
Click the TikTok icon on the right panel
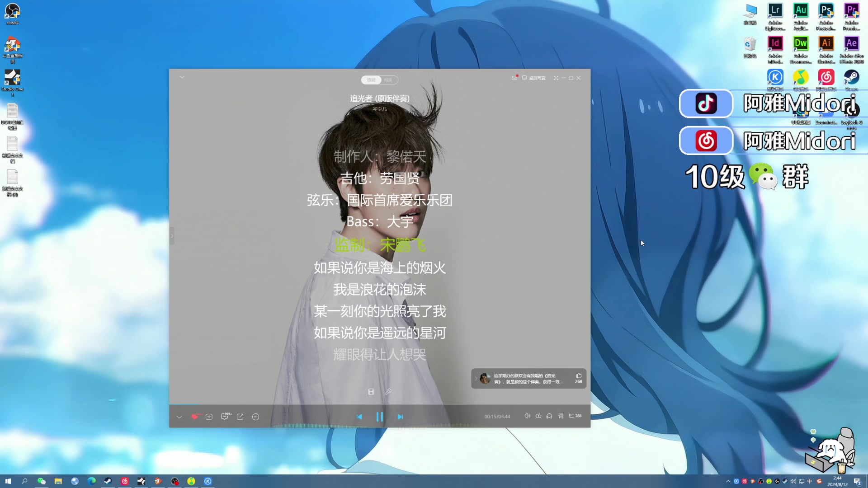(706, 103)
